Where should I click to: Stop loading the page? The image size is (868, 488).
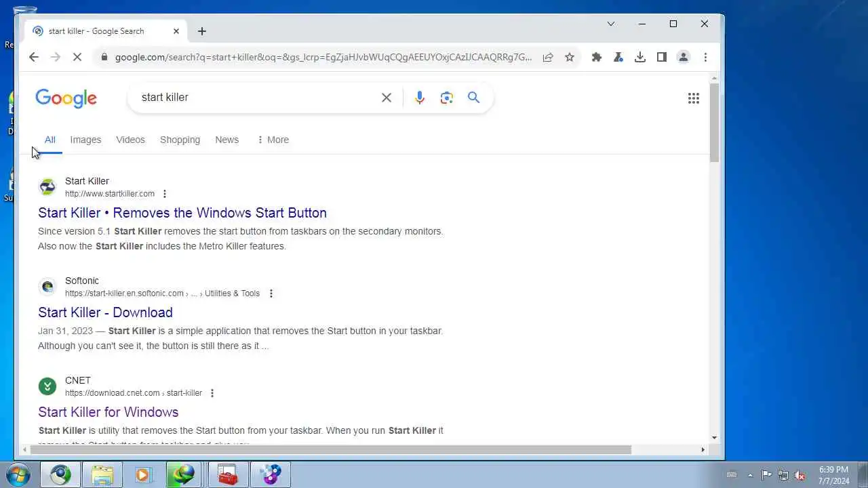tap(77, 58)
